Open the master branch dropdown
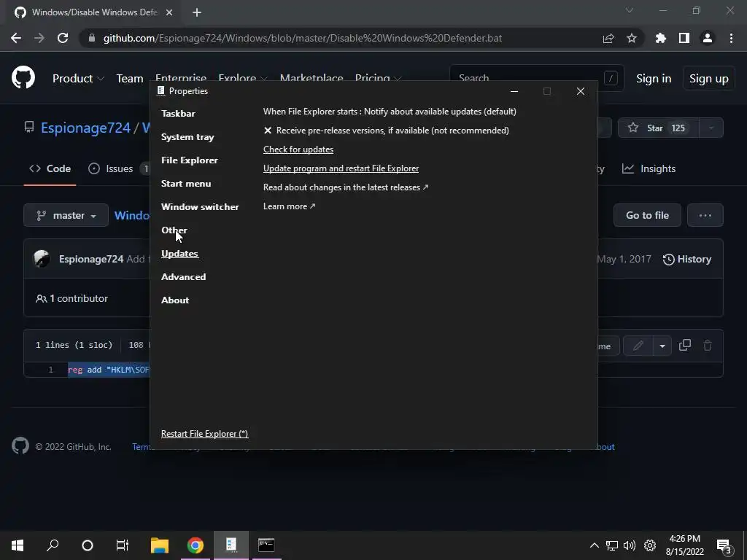747x560 pixels. coord(66,216)
